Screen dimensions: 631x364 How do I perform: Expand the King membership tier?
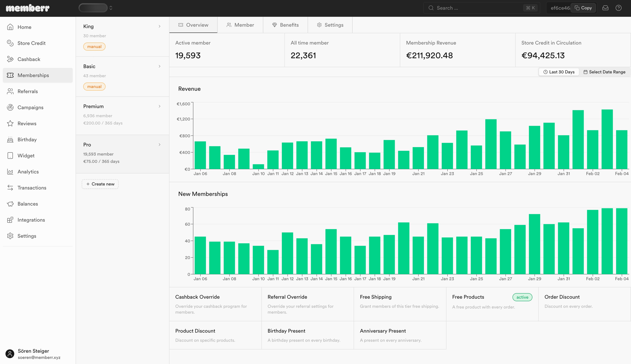tap(122, 37)
